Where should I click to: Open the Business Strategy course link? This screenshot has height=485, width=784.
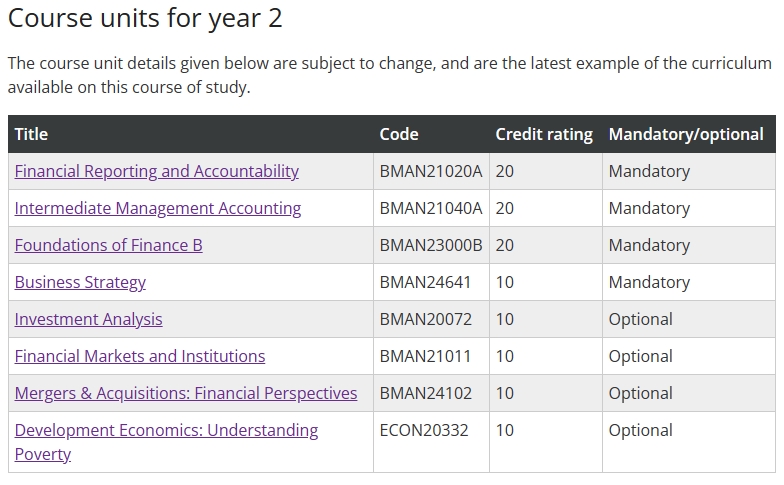tap(80, 282)
